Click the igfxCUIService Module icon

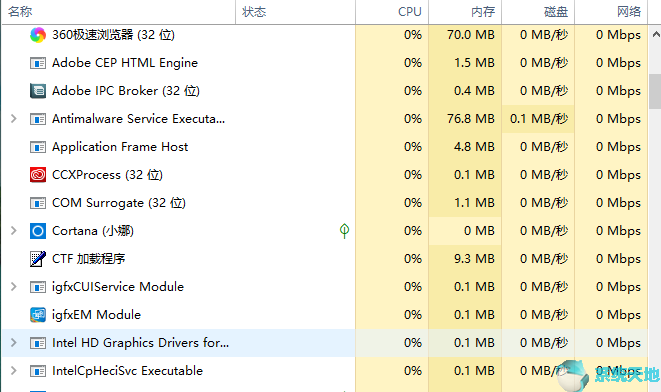pyautogui.click(x=38, y=287)
